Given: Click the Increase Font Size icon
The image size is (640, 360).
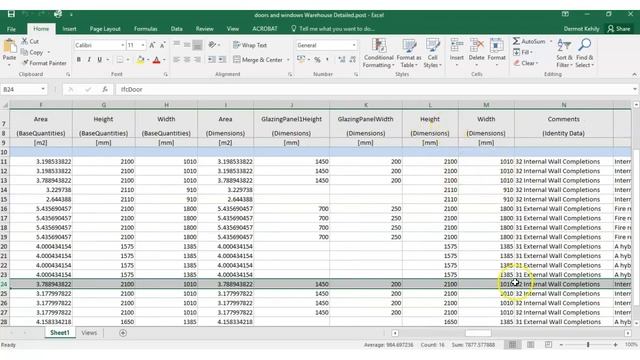Looking at the screenshot, I should [152, 45].
